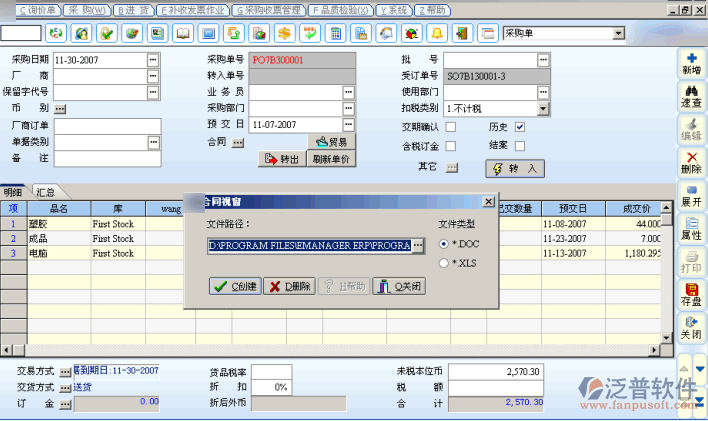Click the 新增 (Add new) sidebar icon
The width and height of the screenshot is (708, 421).
click(690, 64)
